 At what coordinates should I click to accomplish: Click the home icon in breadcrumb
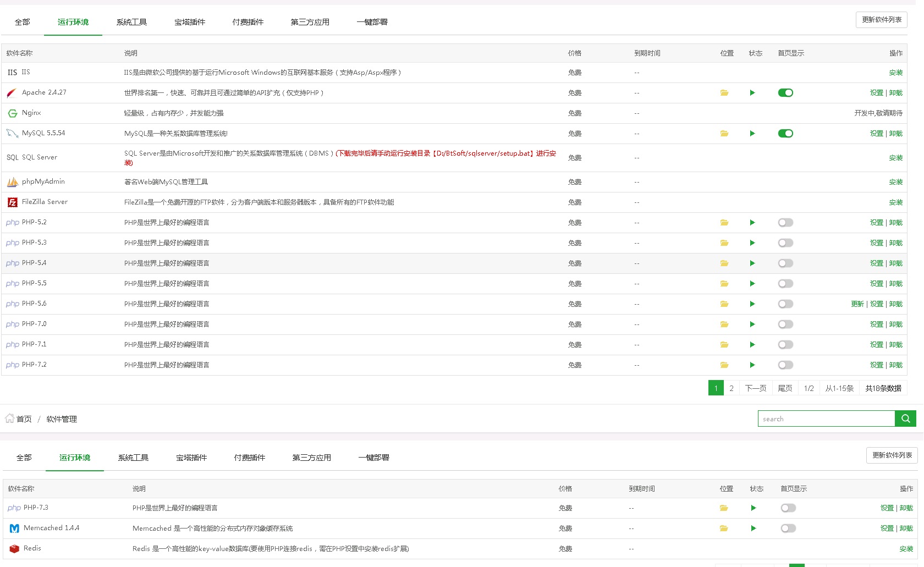9,419
